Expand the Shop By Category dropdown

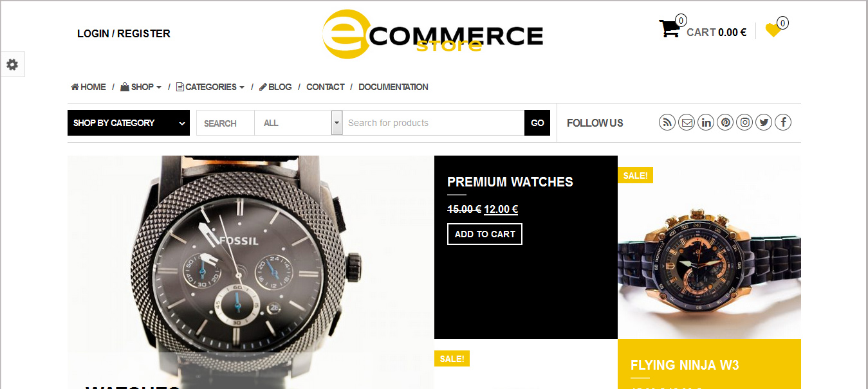pos(129,123)
